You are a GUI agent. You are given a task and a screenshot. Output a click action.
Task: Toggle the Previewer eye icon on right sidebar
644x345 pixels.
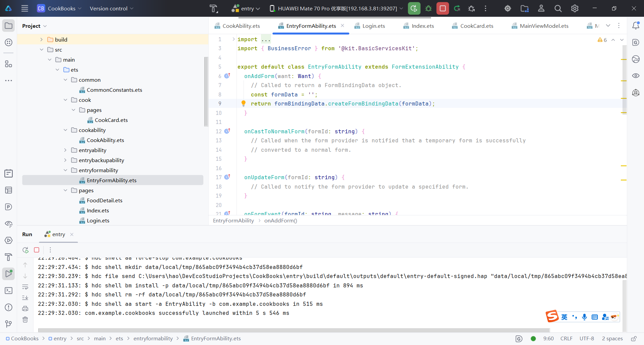[636, 76]
